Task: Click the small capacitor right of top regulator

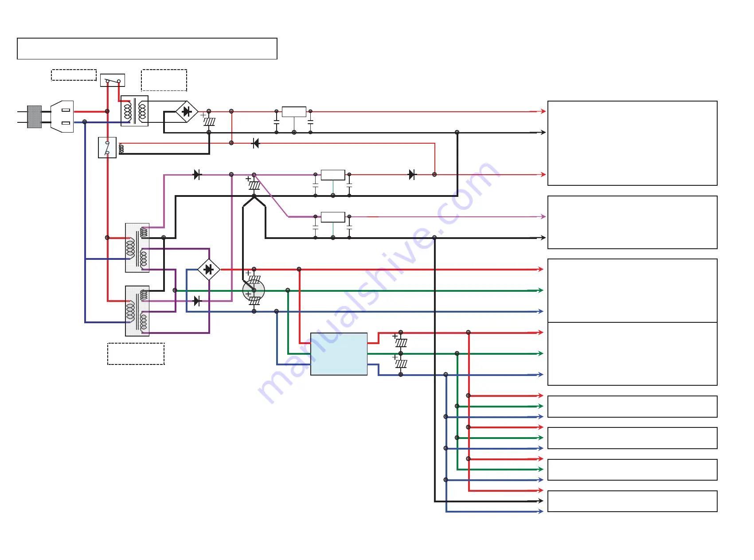Action: click(310, 121)
